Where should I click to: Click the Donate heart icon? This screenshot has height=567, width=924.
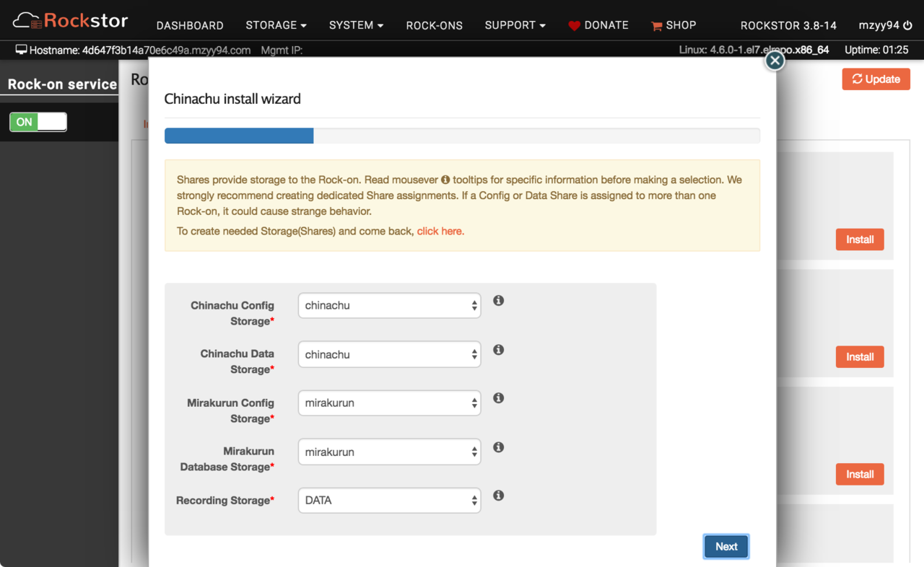pyautogui.click(x=575, y=26)
